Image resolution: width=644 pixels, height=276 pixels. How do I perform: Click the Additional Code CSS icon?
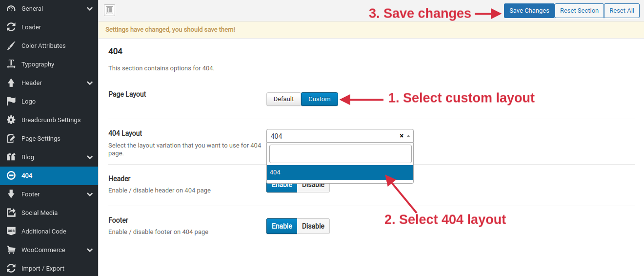tap(11, 232)
